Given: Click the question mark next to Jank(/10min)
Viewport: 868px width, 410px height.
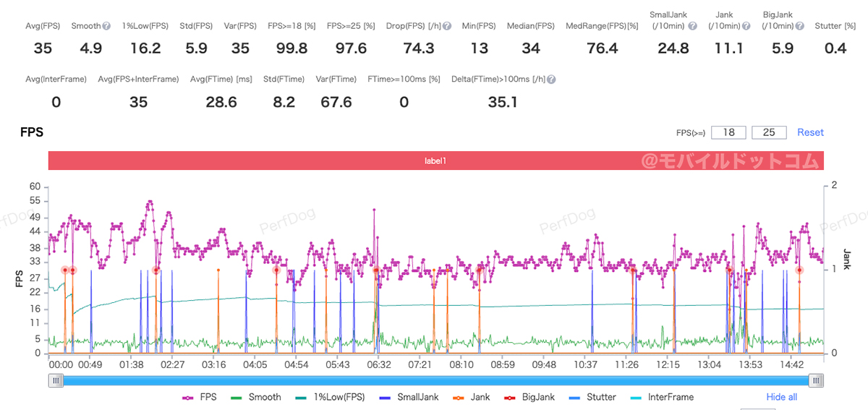Looking at the screenshot, I should point(746,26).
